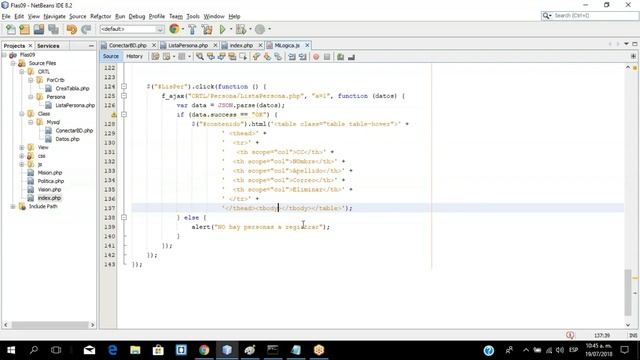The height and width of the screenshot is (360, 640).
Task: Select Politica.php in the project tree
Action: 51,181
